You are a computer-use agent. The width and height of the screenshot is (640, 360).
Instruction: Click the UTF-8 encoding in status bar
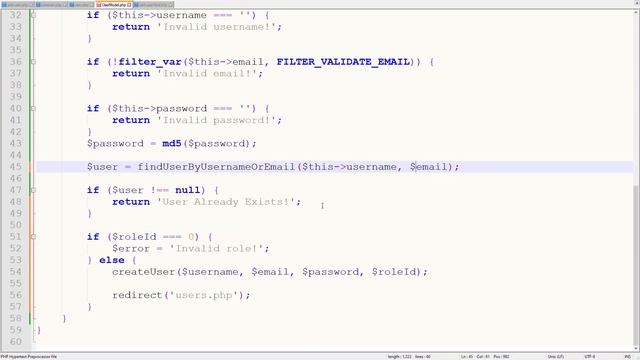click(x=590, y=357)
